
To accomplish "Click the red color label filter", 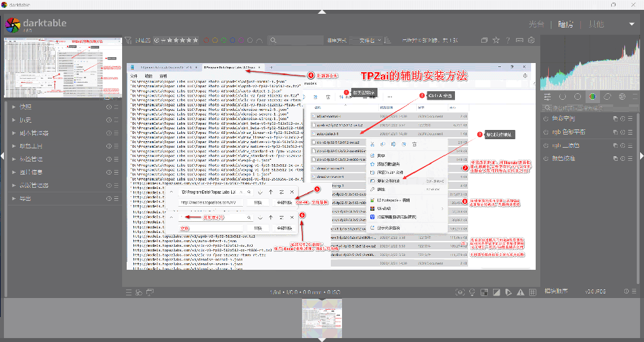I will 206,40.
